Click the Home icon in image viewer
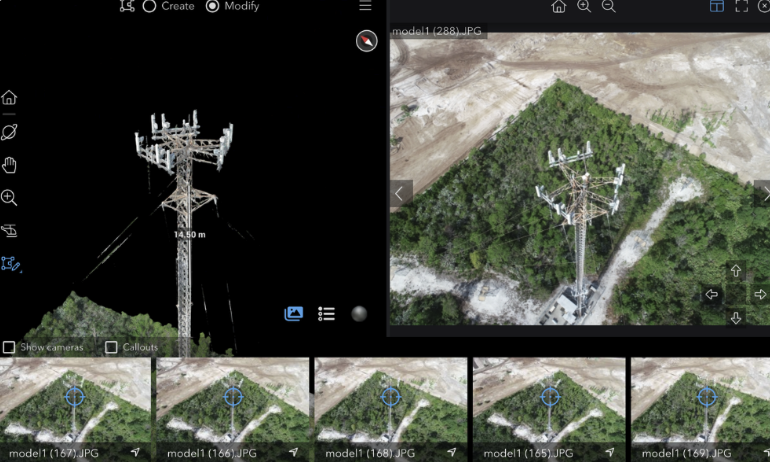This screenshot has height=462, width=770. tap(558, 6)
